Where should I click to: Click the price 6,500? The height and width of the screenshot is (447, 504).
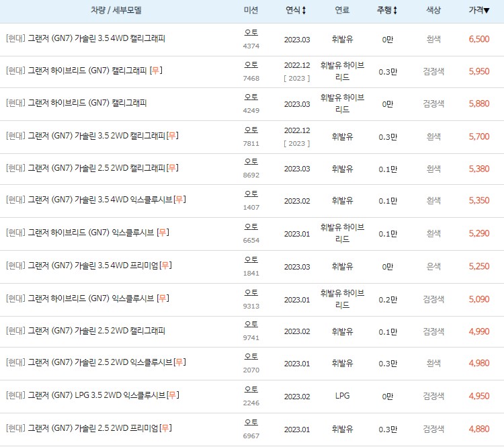coord(479,39)
